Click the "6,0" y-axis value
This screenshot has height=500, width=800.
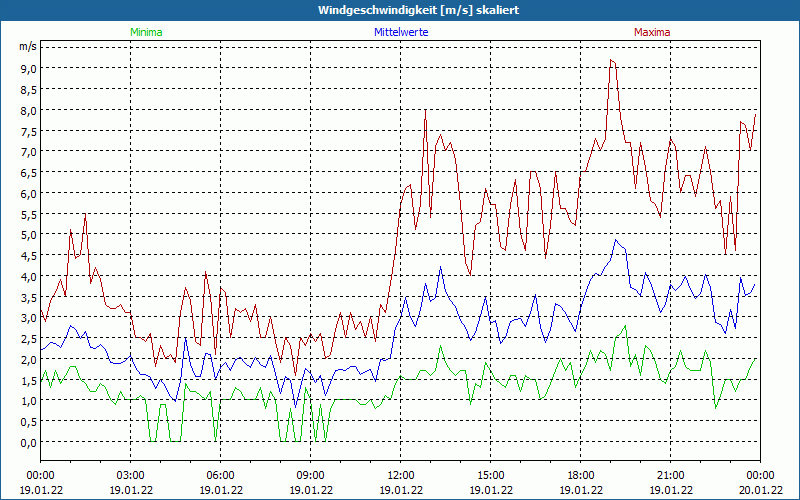tap(29, 193)
